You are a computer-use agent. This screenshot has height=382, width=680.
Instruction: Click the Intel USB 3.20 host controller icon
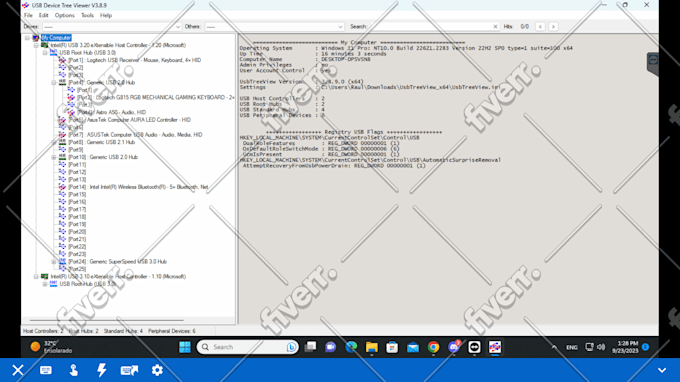click(45, 45)
